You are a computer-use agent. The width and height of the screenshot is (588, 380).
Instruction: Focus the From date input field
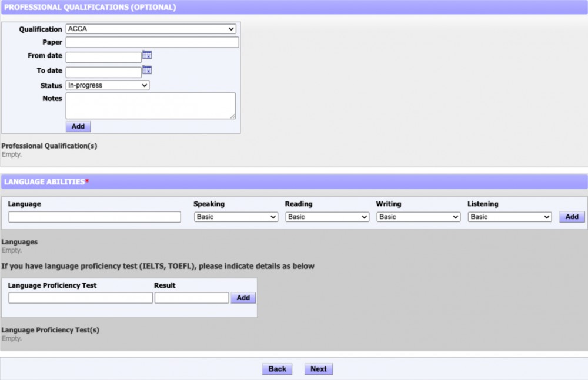103,57
